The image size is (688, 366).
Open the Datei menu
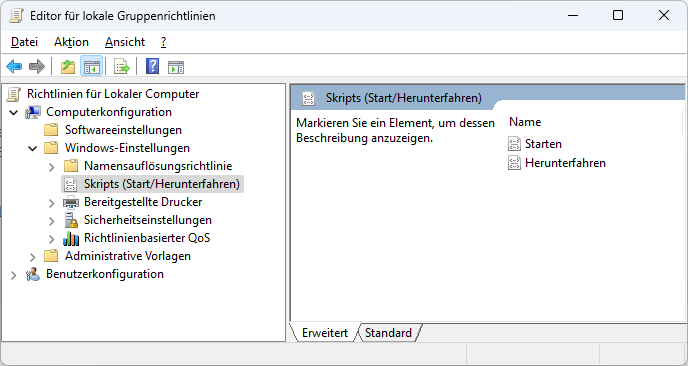click(25, 42)
